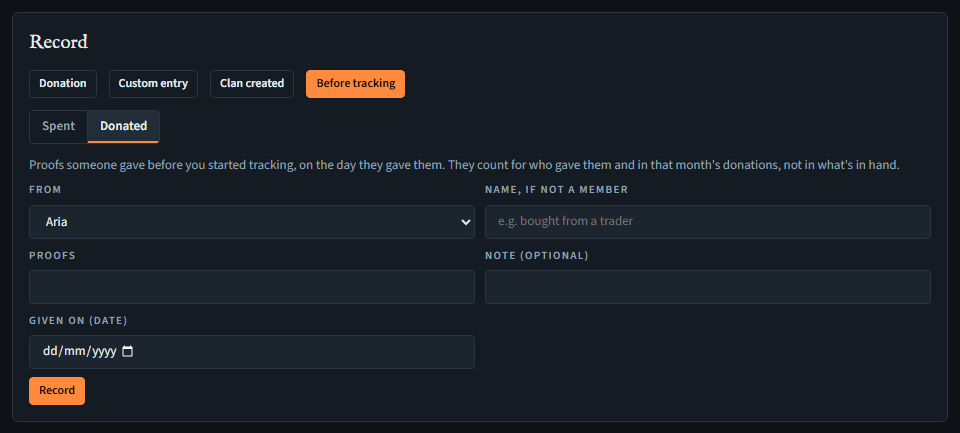Click the NOTE (OPTIONAL) label
Viewport: 960px width, 433px height.
[536, 255]
